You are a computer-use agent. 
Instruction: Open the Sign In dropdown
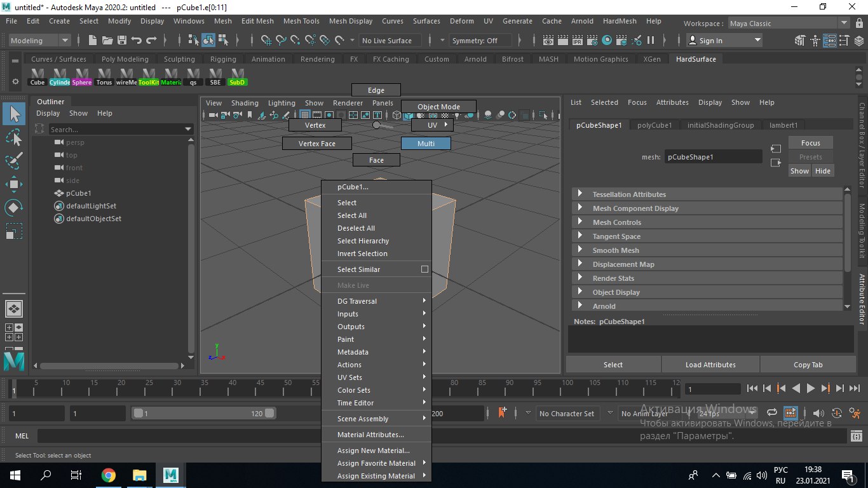pyautogui.click(x=724, y=41)
